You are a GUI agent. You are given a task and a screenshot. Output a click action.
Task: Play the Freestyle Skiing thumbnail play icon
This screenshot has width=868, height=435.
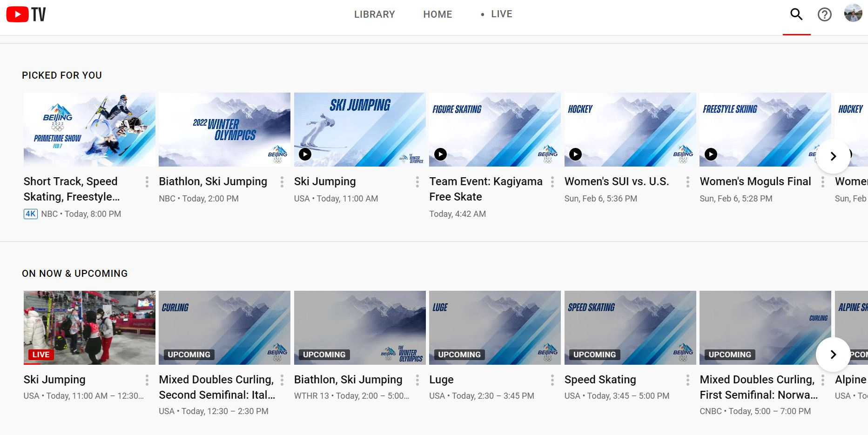click(711, 154)
